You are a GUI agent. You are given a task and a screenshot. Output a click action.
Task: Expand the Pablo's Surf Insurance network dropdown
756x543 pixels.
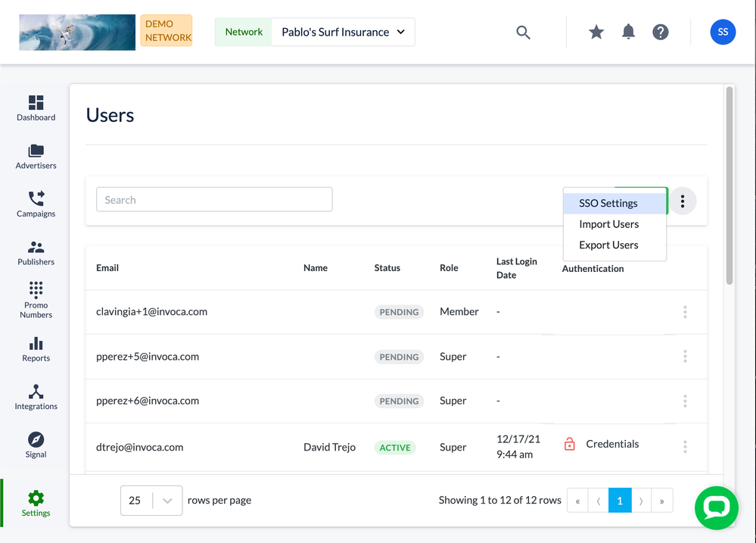click(x=343, y=32)
